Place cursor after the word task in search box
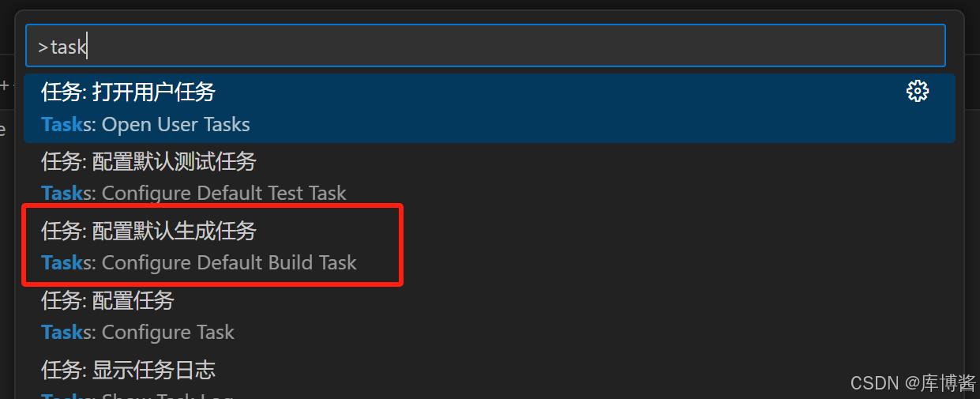980x399 pixels. coord(87,47)
